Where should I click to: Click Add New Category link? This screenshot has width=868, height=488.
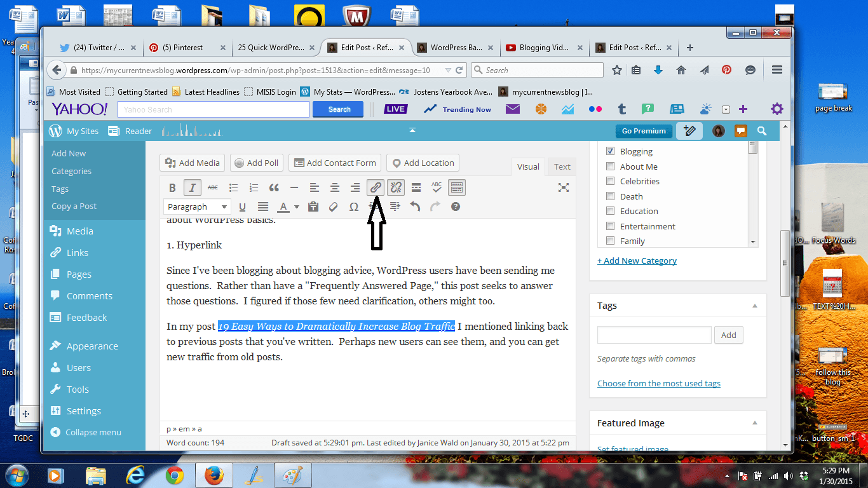click(637, 261)
